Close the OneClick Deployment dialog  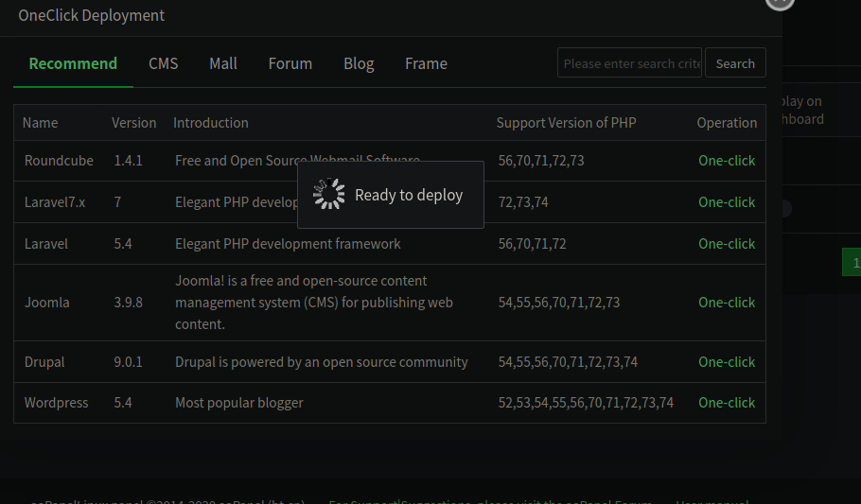(779, 3)
